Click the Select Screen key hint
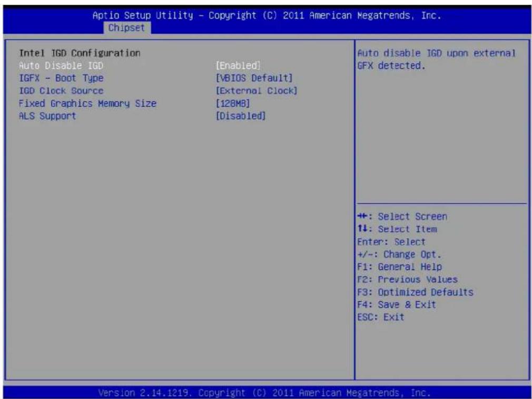The image size is (532, 399). click(x=402, y=216)
